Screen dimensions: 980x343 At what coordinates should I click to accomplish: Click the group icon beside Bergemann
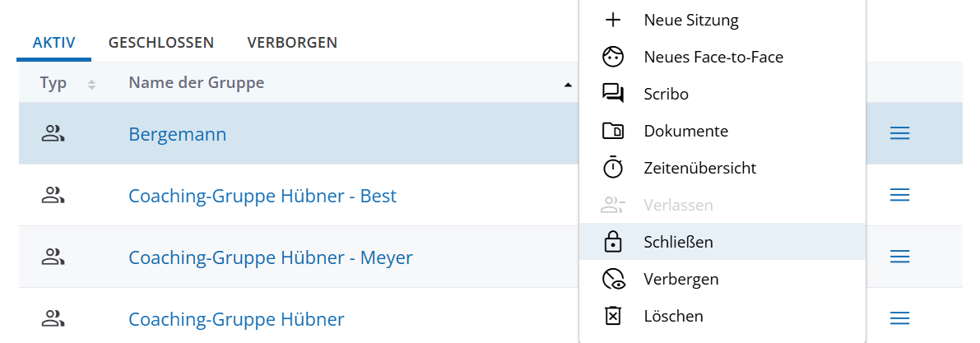point(53,133)
